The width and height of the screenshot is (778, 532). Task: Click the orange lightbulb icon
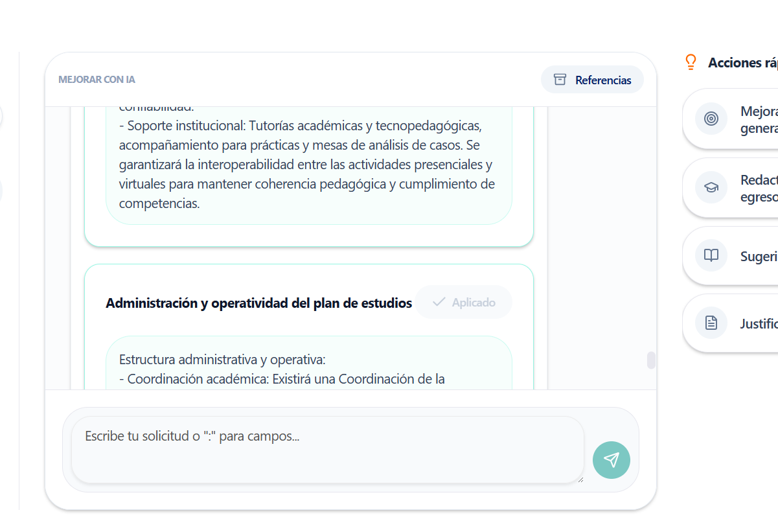point(691,62)
